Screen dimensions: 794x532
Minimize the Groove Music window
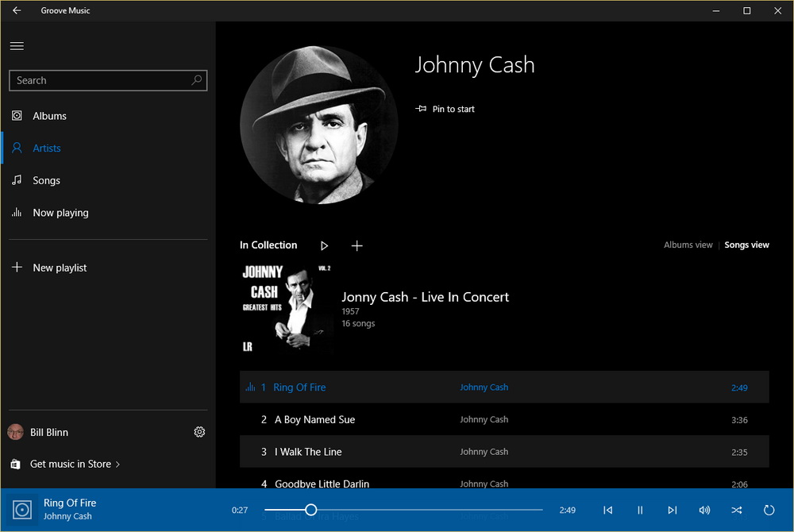(x=716, y=10)
